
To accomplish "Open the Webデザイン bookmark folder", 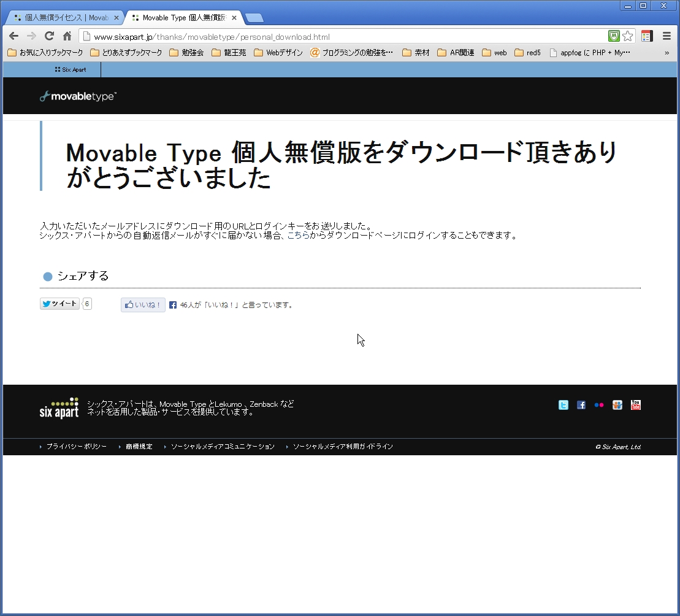I will point(278,53).
